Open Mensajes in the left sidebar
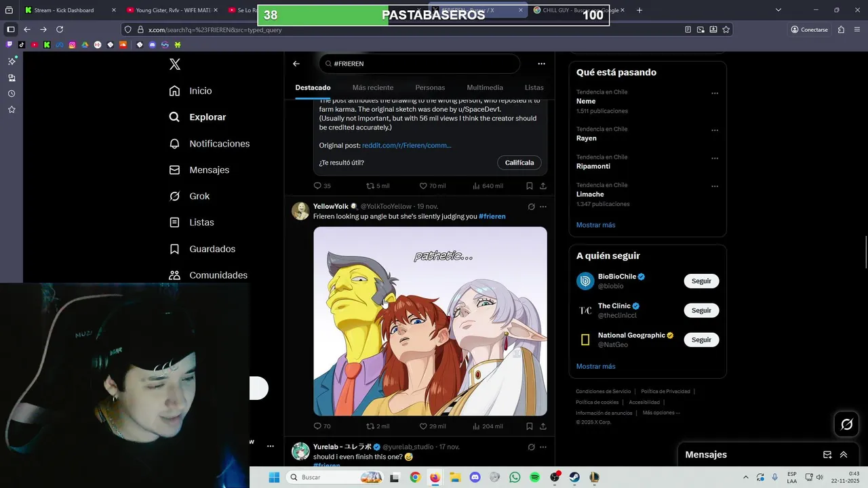Image resolution: width=868 pixels, height=488 pixels. 199,170
